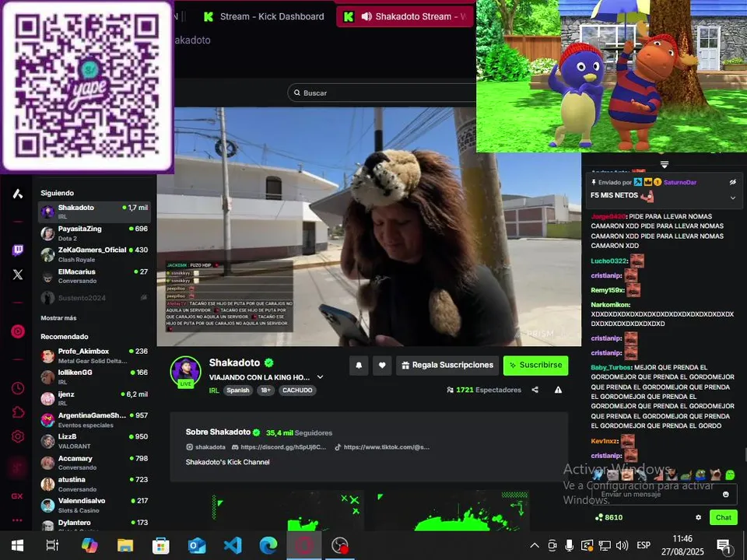Image resolution: width=747 pixels, height=560 pixels.
Task: Collapse the chat header arrow above pinned message
Action: pyautogui.click(x=664, y=164)
